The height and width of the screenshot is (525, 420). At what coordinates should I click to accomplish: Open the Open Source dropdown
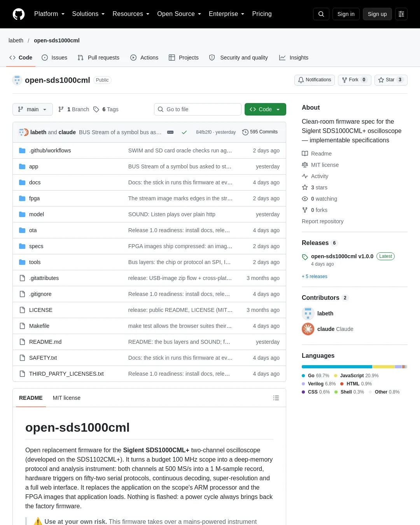pos(179,14)
